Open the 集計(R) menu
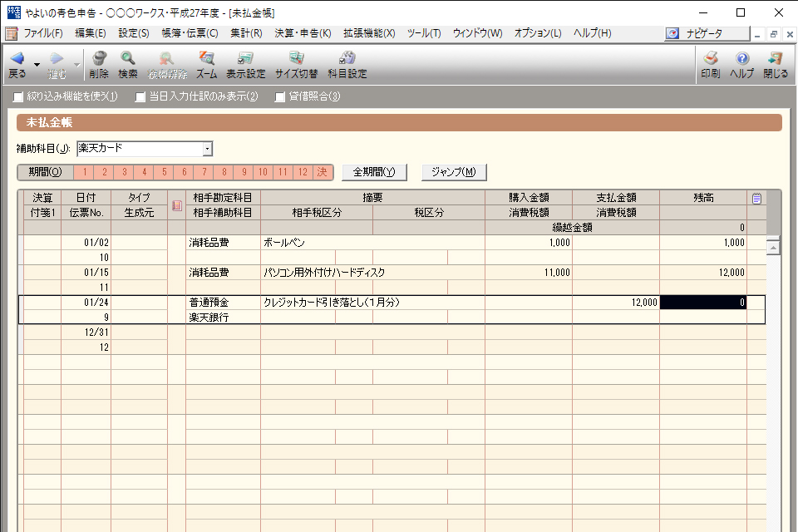This screenshot has width=798, height=532. (x=246, y=33)
